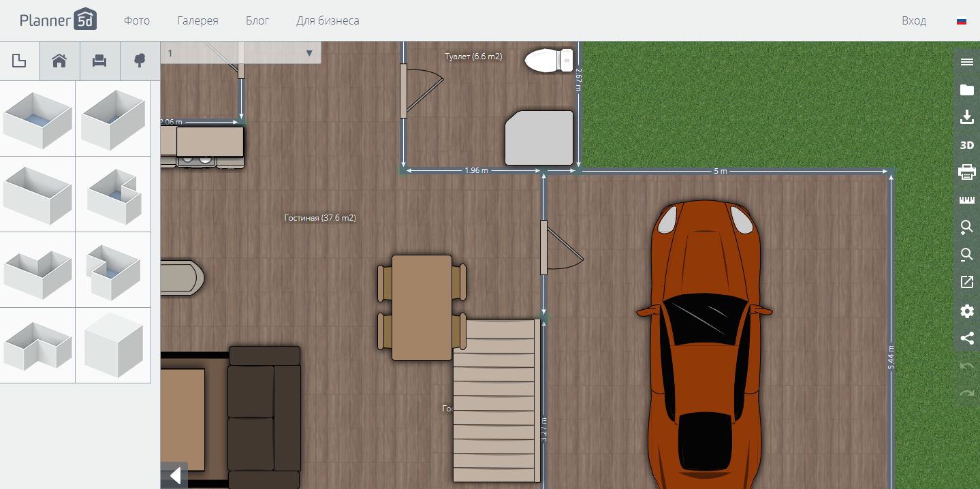Click the Вход login link
The image size is (980, 489).
(x=913, y=20)
